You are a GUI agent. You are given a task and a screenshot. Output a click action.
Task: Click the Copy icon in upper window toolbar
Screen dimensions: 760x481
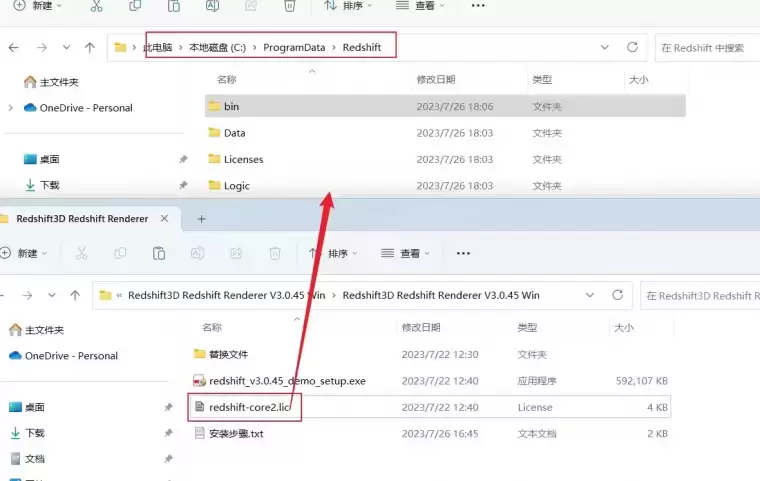pos(135,6)
